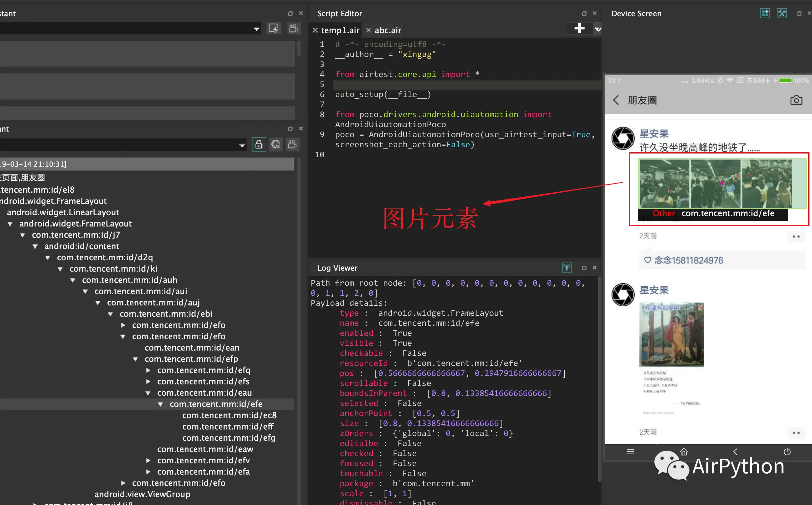Click the Device Screen layout grid icon
The height and width of the screenshot is (505, 812).
tap(765, 13)
